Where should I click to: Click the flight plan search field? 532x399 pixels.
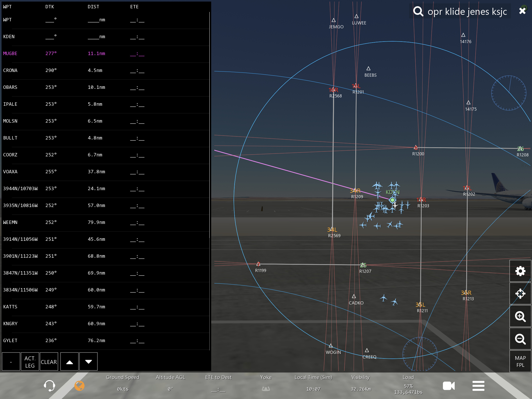(467, 11)
